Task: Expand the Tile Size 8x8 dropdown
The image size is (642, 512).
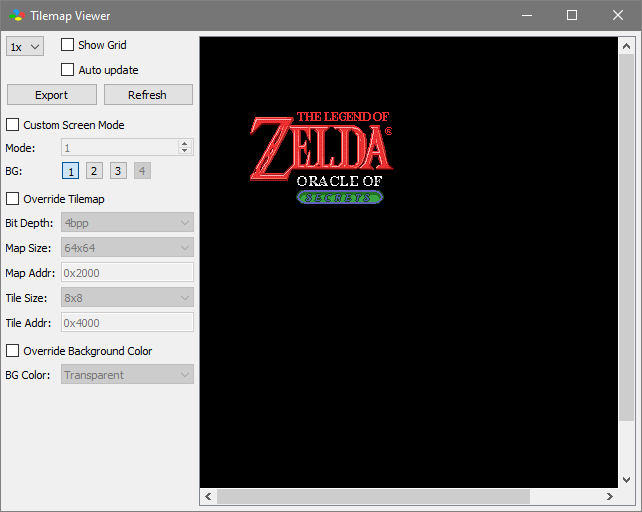Action: [x=127, y=297]
